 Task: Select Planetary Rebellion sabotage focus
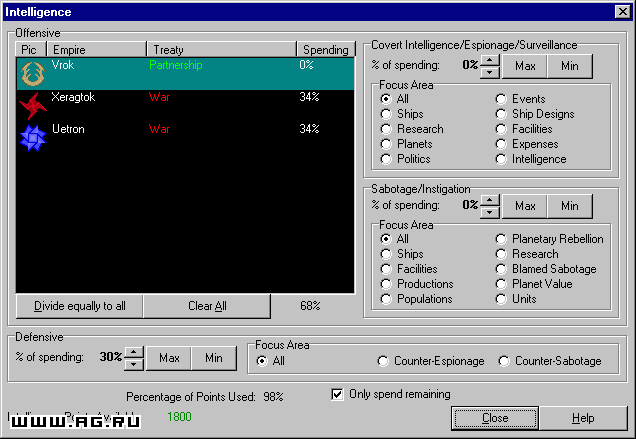coord(501,239)
